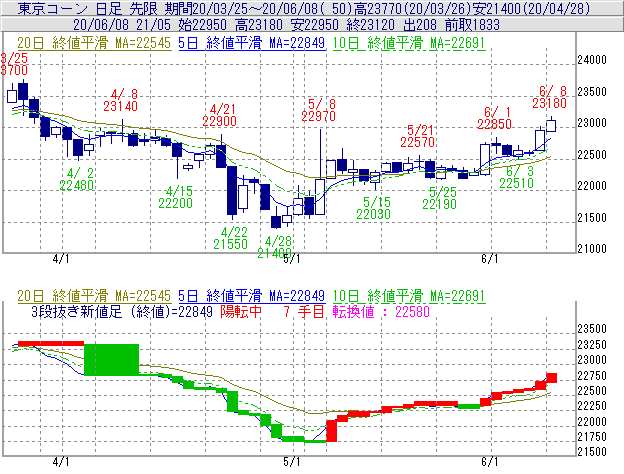This screenshot has height=474, width=624.
Task: Click the 4/8 23140 high label
Action: 121,100
